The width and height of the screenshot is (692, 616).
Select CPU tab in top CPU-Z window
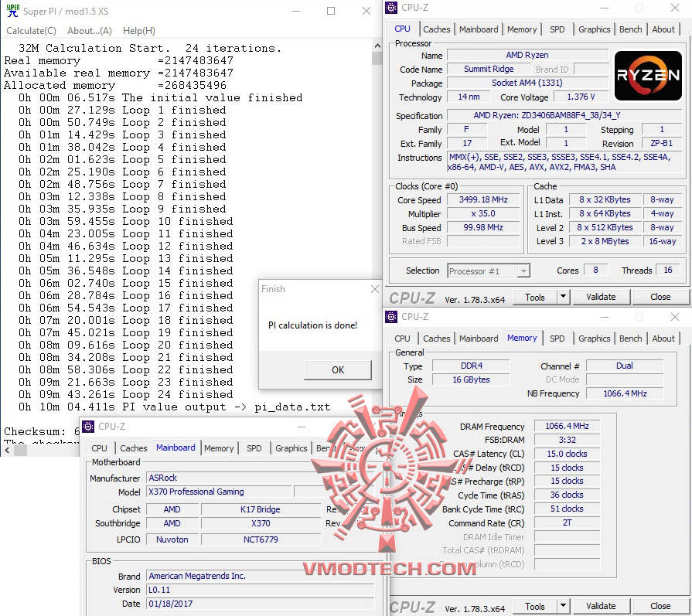(402, 29)
